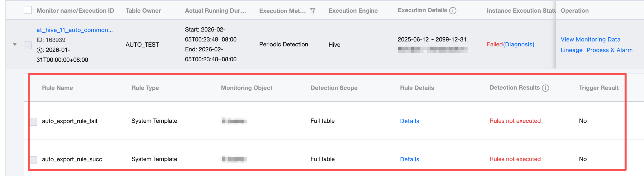
Task: Open the Lineage link
Action: pos(571,50)
